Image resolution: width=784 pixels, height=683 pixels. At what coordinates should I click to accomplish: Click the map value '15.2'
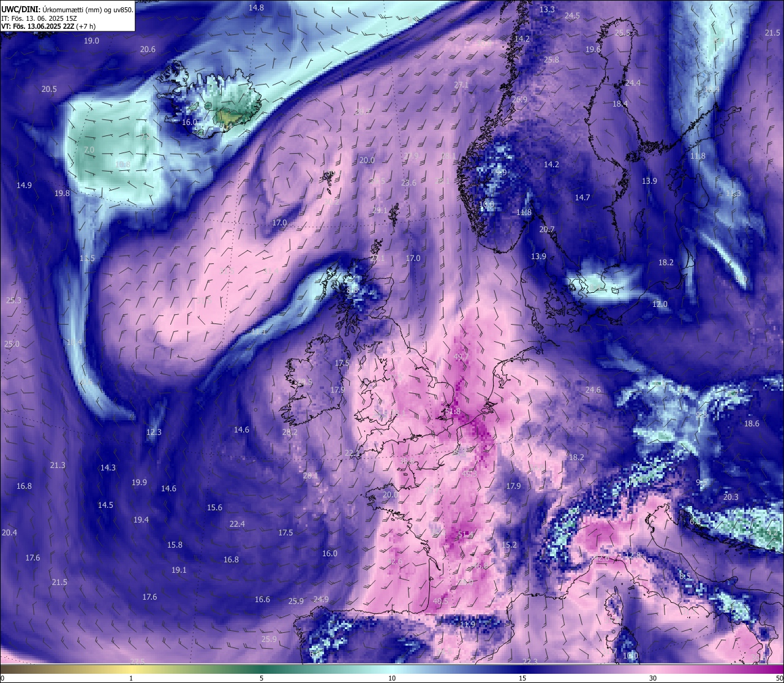click(x=509, y=545)
